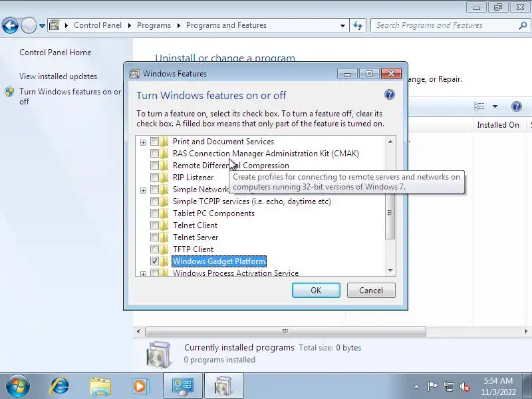This screenshot has height=399, width=532.
Task: Switch to Windows Features taskbar button
Action: pyautogui.click(x=223, y=386)
